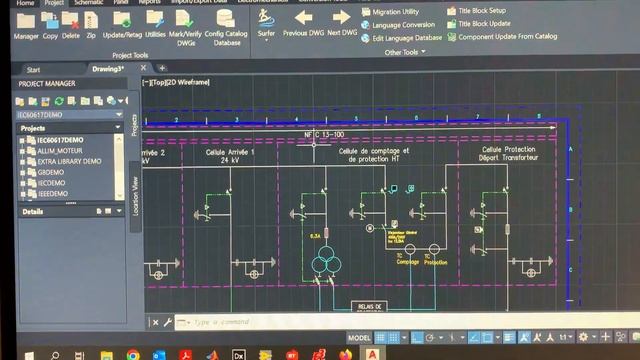Click Location View vertical side tab

coord(136,196)
